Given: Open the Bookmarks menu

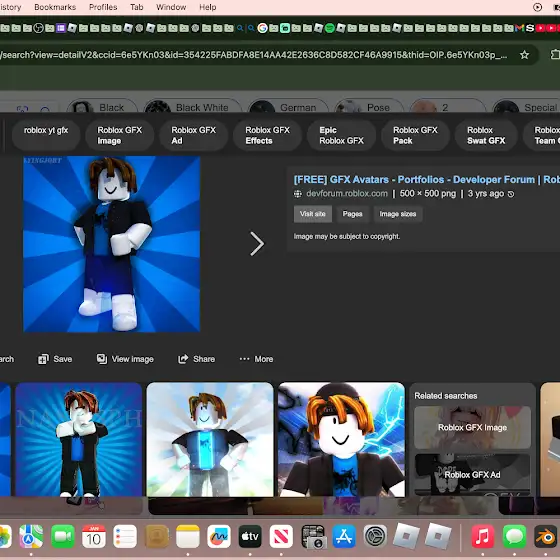Looking at the screenshot, I should (x=55, y=7).
